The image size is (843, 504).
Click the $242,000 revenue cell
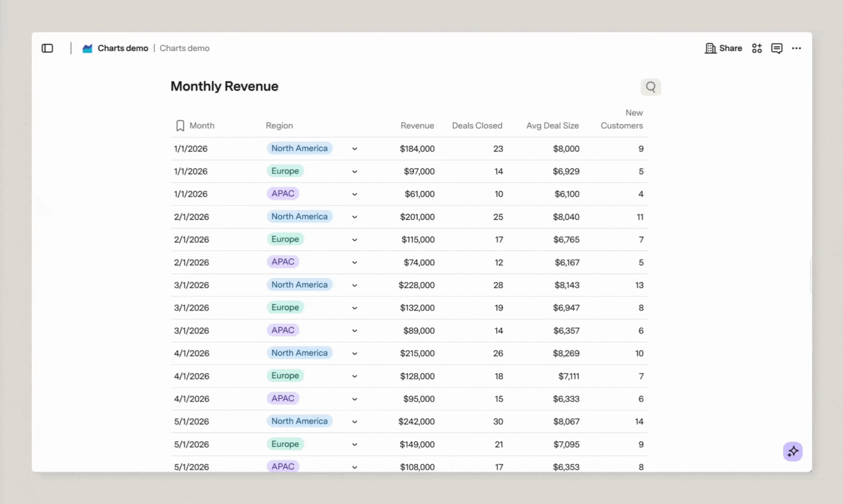pos(416,422)
